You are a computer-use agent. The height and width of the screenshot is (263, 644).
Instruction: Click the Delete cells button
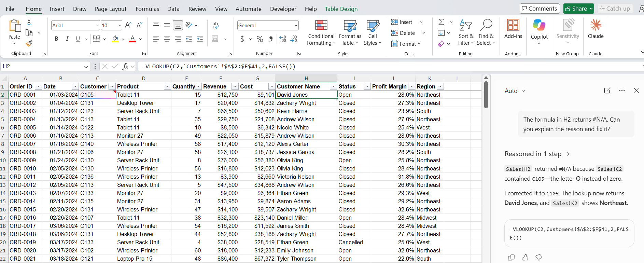point(403,33)
